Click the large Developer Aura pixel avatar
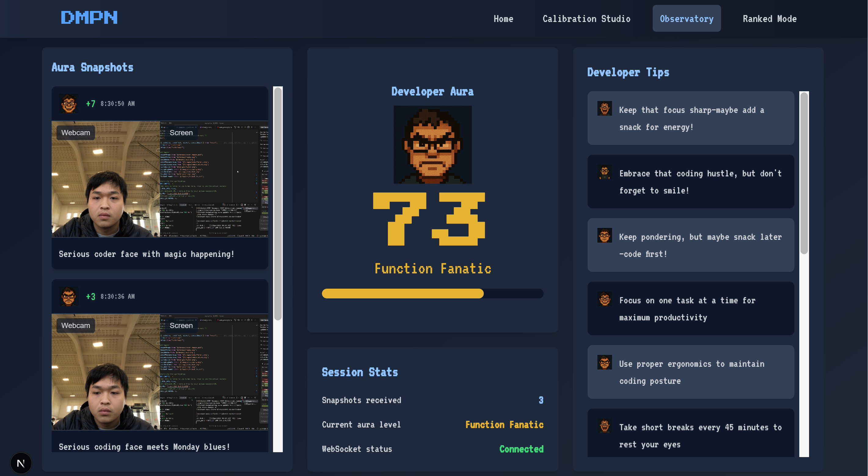Image resolution: width=868 pixels, height=476 pixels. click(x=432, y=144)
